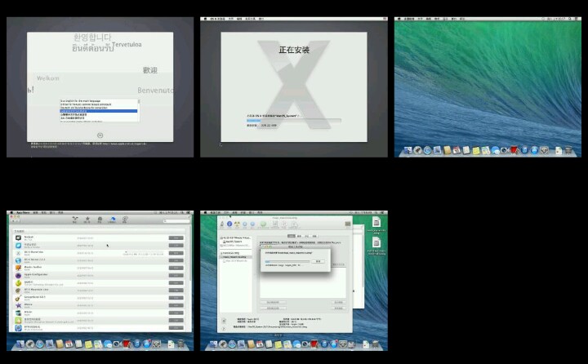The height and width of the screenshot is (364, 588).
Task: Click the yellow Burn icon in Disk Utility toolbar
Action: [237, 224]
